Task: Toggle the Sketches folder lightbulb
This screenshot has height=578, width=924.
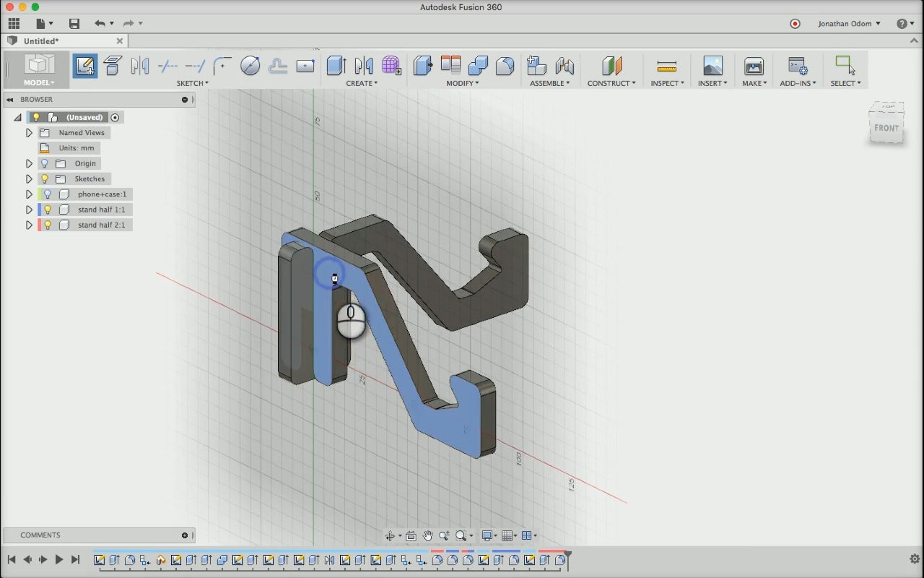Action: 45,179
